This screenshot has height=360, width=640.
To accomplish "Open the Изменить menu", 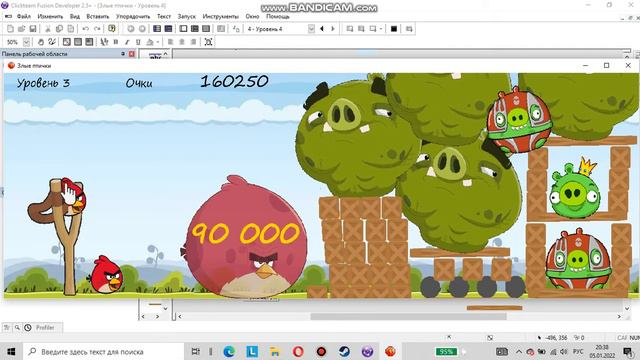I will coord(50,16).
